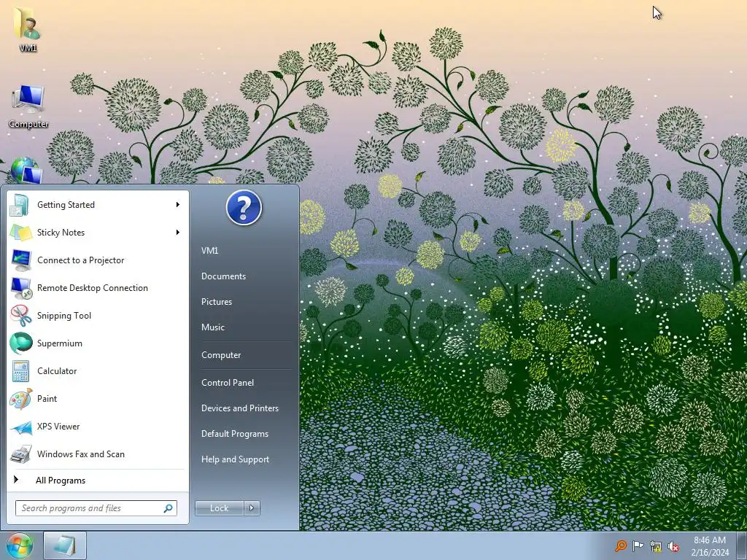The image size is (747, 560).
Task: Click the muted volume speaker tray icon
Action: point(673,546)
